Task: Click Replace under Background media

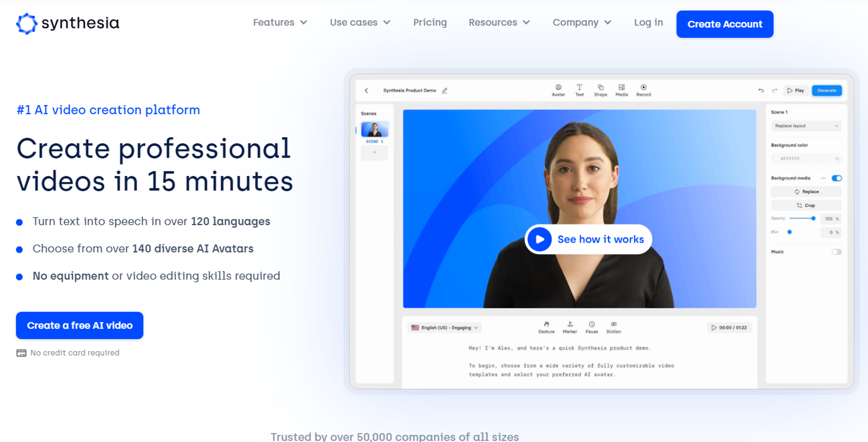Action: pos(806,192)
